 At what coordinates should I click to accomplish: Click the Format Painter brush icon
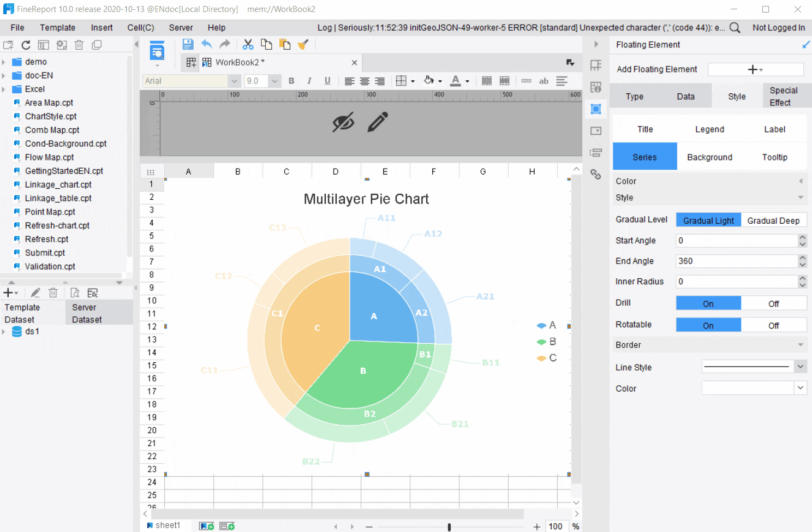click(x=303, y=45)
